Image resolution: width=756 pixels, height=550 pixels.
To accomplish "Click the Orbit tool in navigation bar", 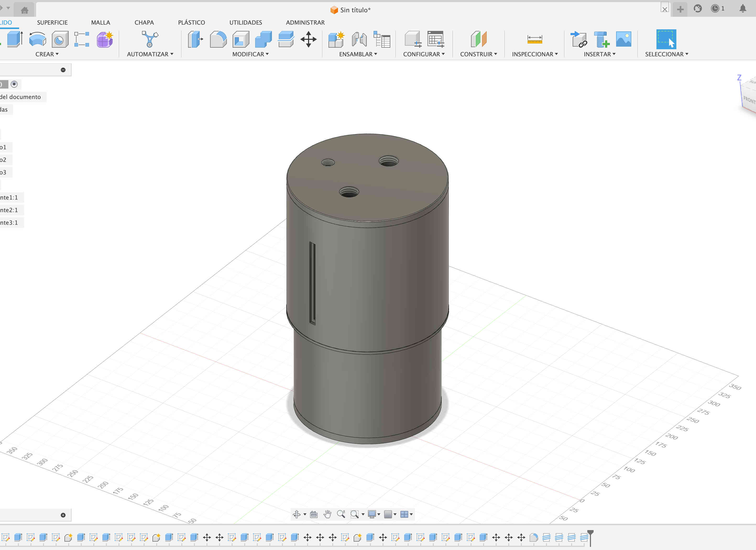I will [296, 514].
